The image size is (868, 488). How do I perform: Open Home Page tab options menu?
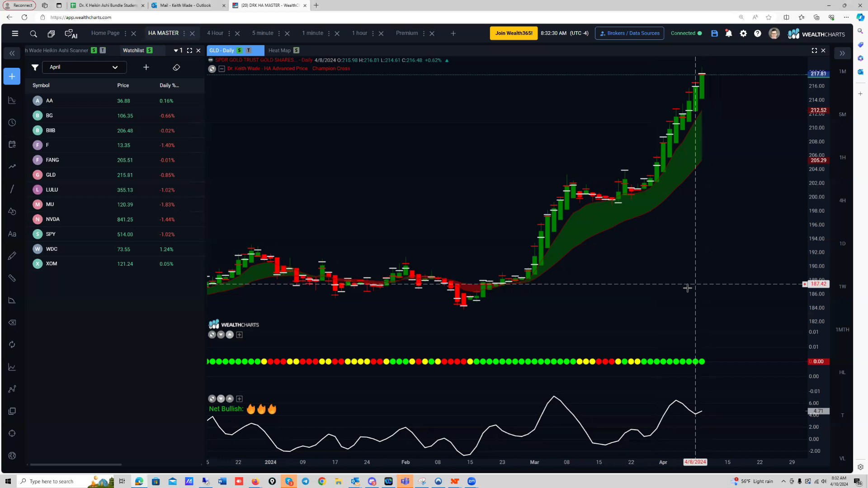[125, 33]
